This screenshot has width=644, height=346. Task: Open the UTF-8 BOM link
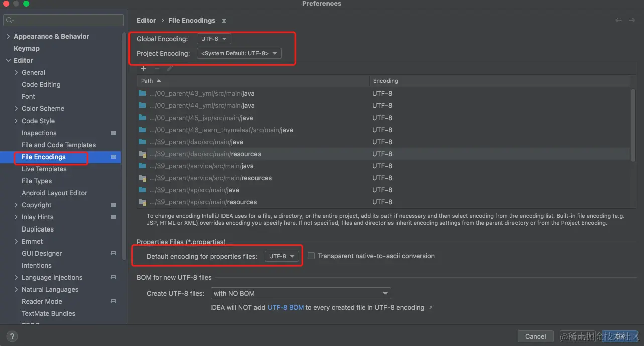point(286,307)
